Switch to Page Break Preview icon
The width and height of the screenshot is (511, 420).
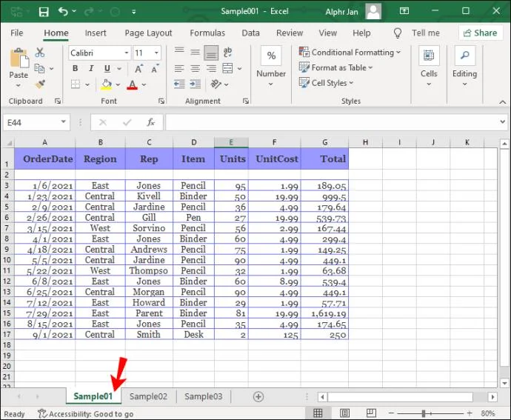click(371, 413)
